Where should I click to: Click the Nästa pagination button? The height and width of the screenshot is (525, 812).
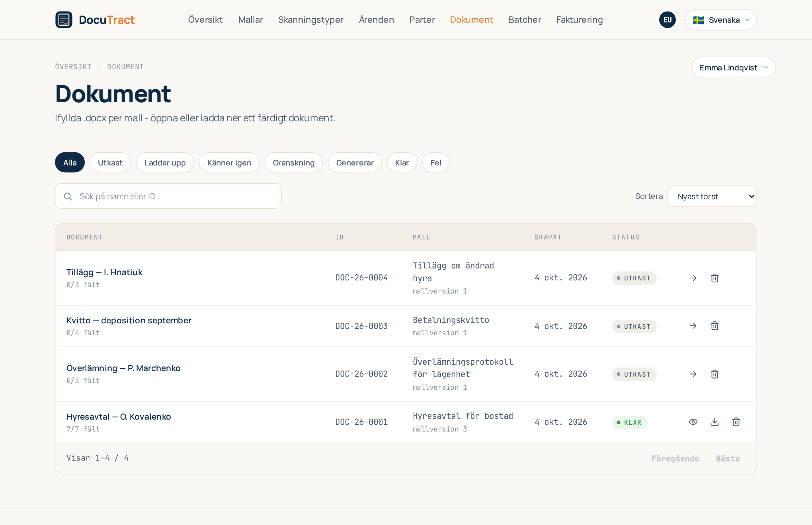pyautogui.click(x=728, y=459)
